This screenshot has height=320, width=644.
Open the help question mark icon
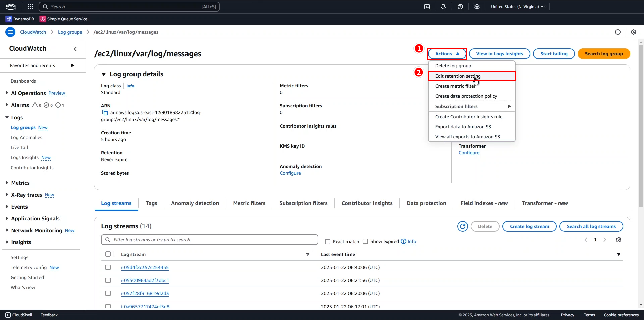click(x=460, y=7)
